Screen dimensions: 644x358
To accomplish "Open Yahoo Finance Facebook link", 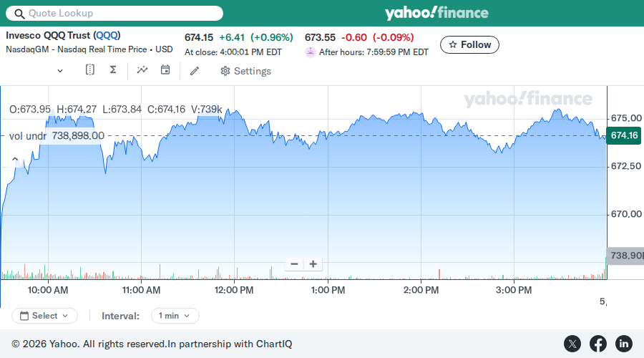I will point(598,344).
